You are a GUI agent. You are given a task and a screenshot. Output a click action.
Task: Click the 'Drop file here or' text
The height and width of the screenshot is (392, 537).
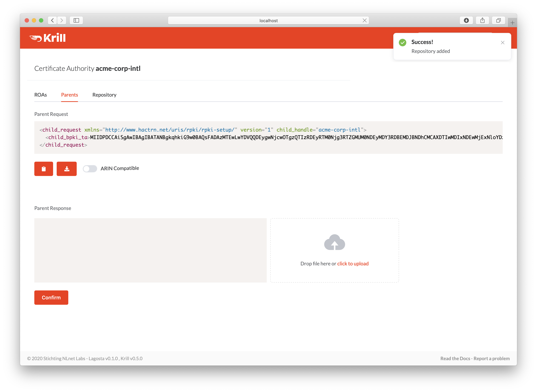click(x=318, y=264)
